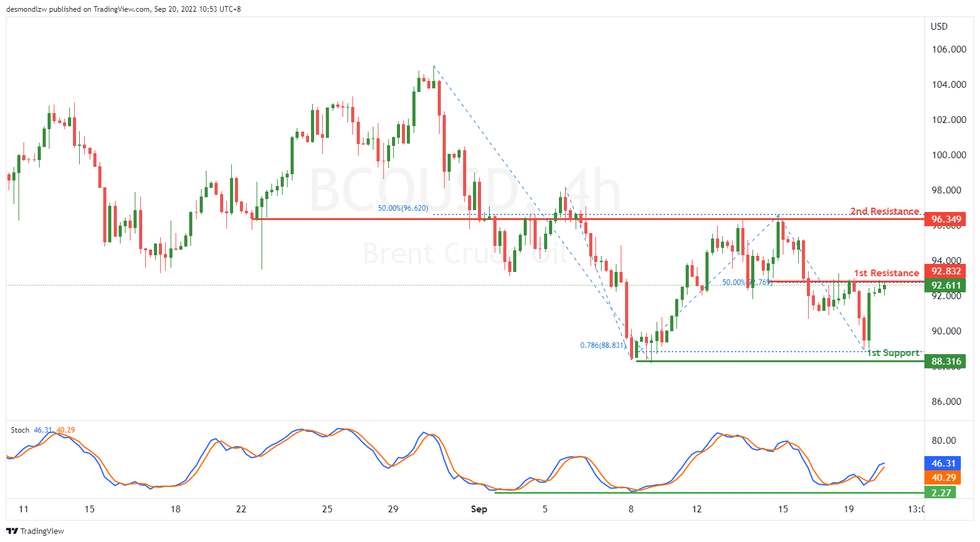Click the 50.00%(96.620) Fibonacci label
This screenshot has width=980, height=542.
pos(403,208)
